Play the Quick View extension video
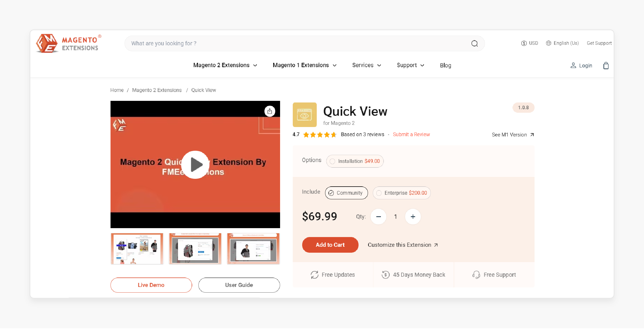Viewport: 644px width, 329px height. 195,164
